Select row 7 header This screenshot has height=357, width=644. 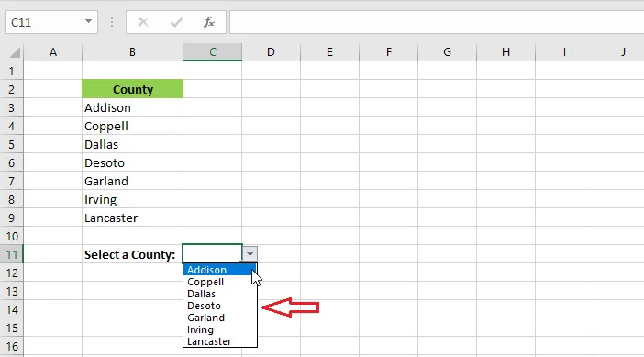pyautogui.click(x=12, y=181)
